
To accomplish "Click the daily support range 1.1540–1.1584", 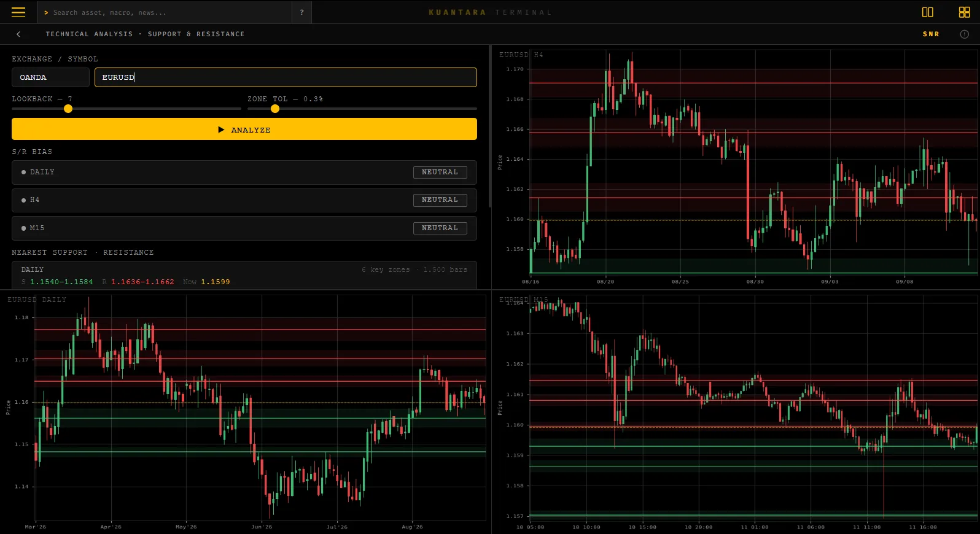I will tap(61, 282).
